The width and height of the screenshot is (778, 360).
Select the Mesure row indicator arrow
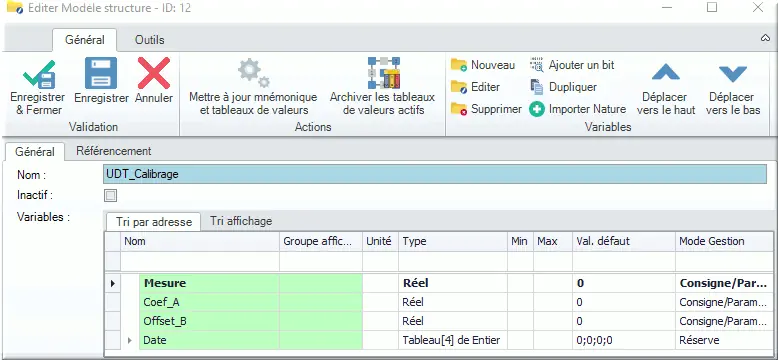[113, 284]
